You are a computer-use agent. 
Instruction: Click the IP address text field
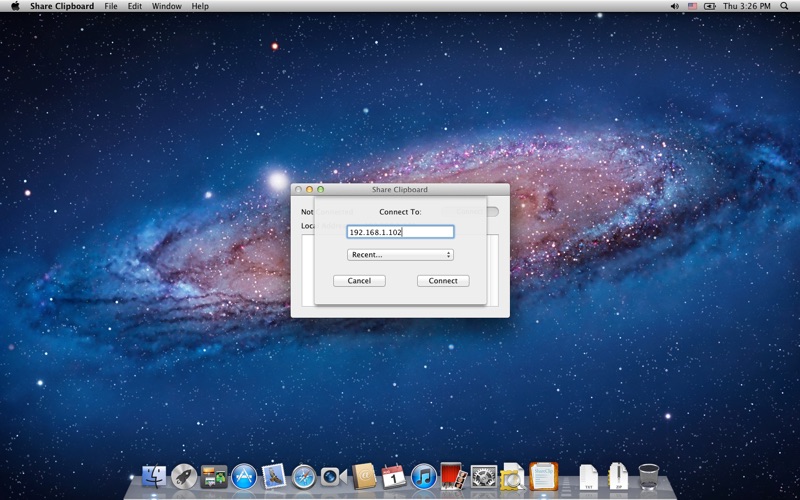click(x=400, y=232)
